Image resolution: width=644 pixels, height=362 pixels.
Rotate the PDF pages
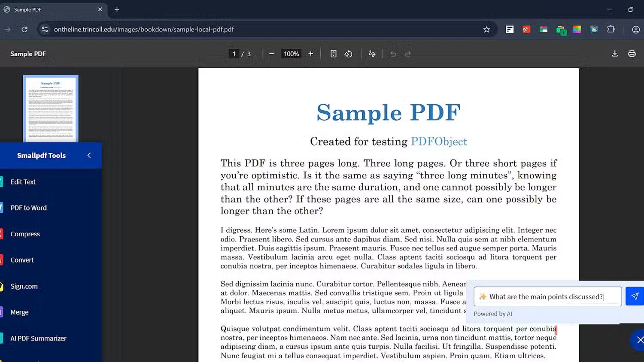[x=348, y=54]
